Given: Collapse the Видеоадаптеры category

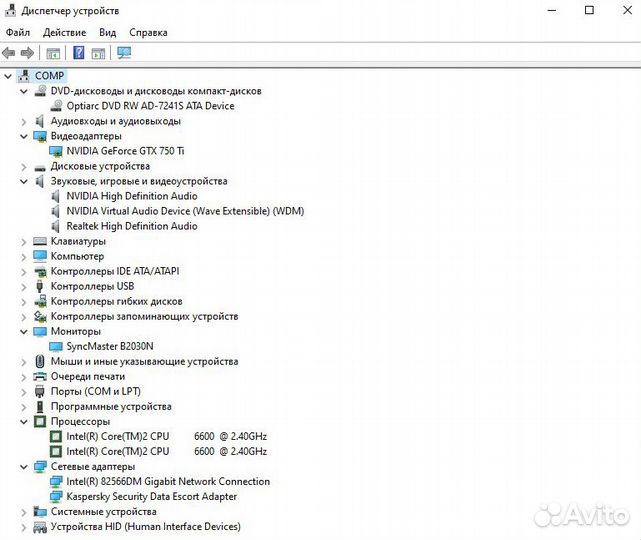Looking at the screenshot, I should point(24,136).
